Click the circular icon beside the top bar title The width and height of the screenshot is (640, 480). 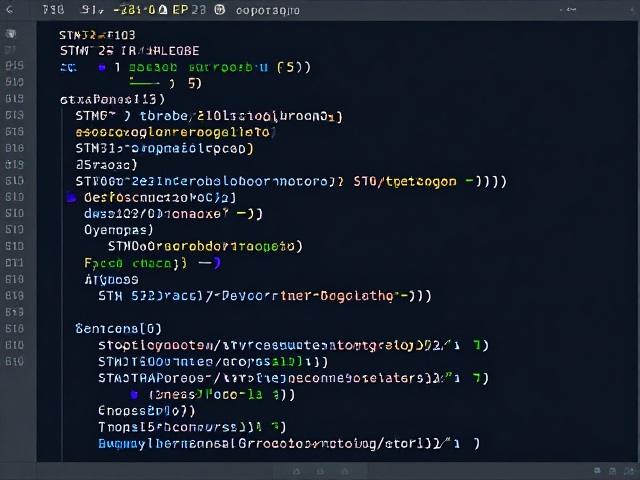(220, 10)
